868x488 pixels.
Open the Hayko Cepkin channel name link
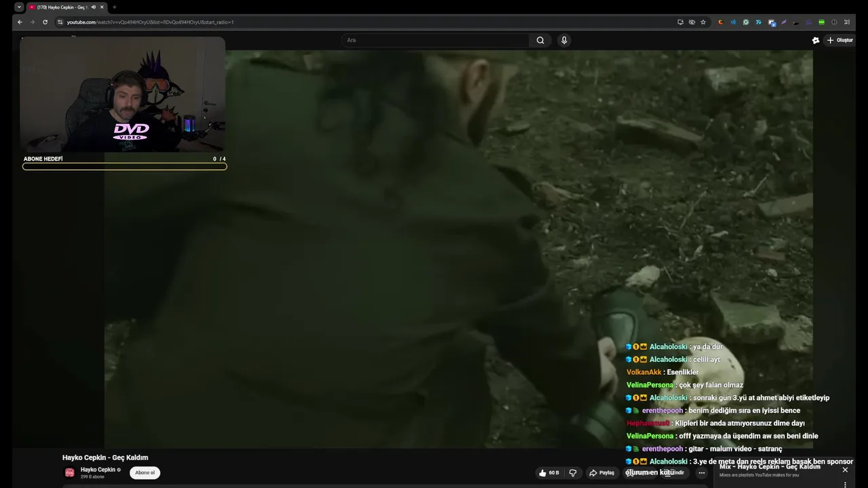tap(98, 470)
